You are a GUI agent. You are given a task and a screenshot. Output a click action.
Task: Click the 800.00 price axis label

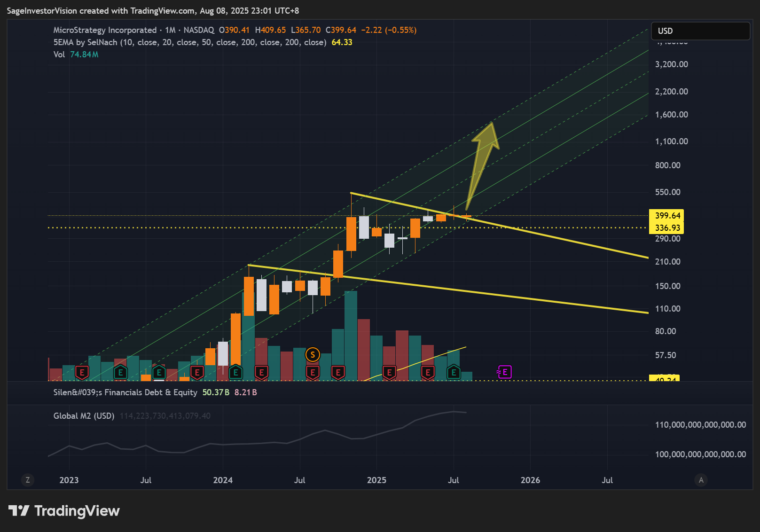[668, 165]
